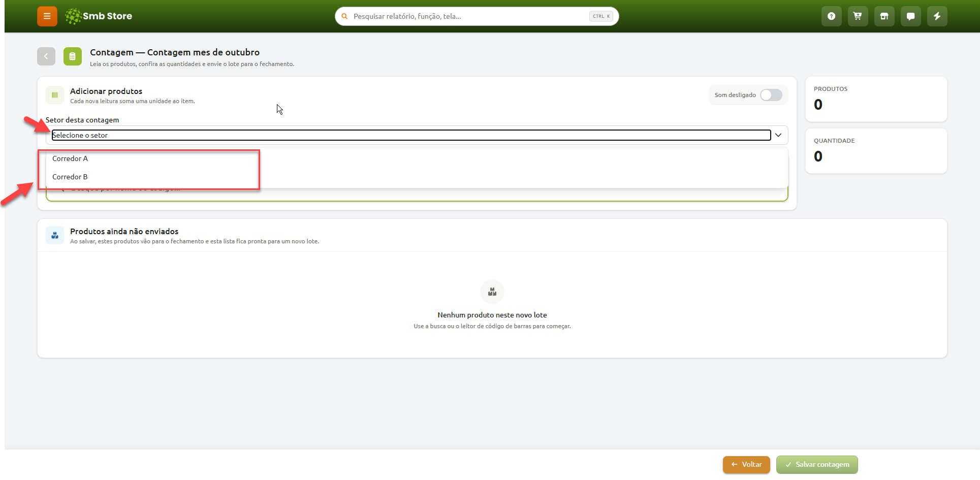The image size is (980, 480).
Task: Click the Salvar contagem button
Action: (817, 465)
